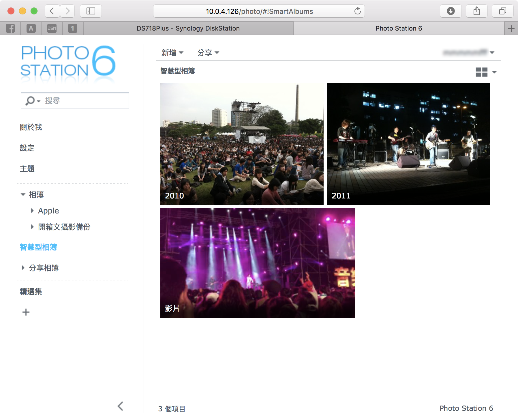The image size is (518, 420).
Task: Open the Safari downloads icon
Action: [451, 11]
